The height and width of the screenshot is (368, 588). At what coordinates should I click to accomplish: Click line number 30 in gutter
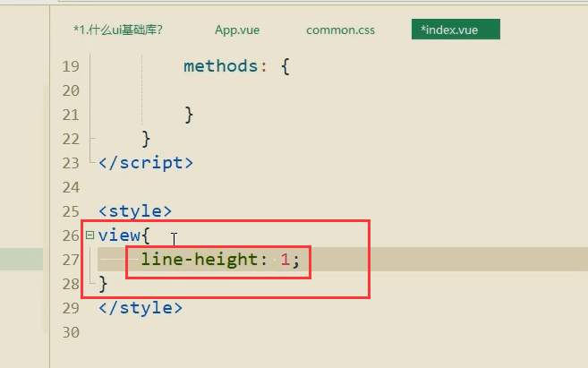pyautogui.click(x=71, y=332)
